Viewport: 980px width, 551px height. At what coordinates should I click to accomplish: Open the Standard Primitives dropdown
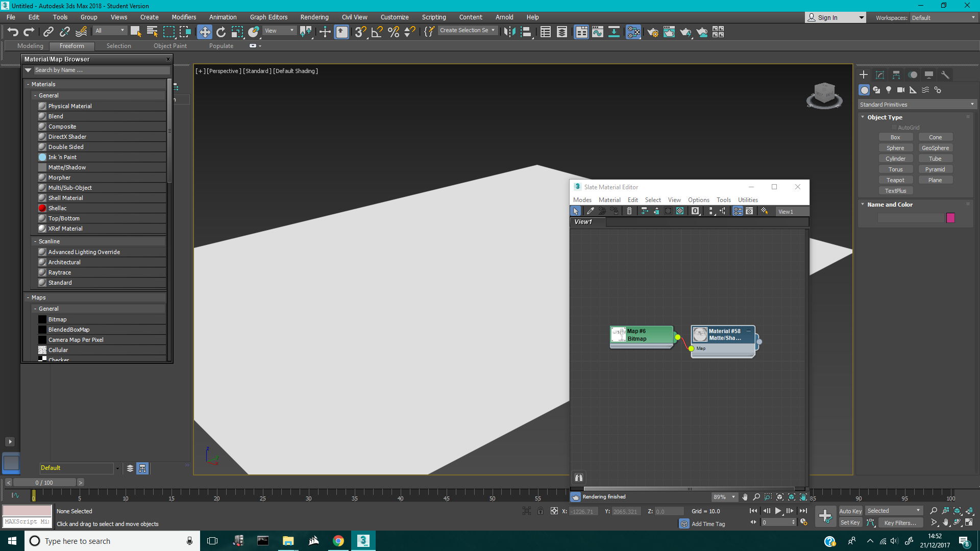pyautogui.click(x=917, y=105)
